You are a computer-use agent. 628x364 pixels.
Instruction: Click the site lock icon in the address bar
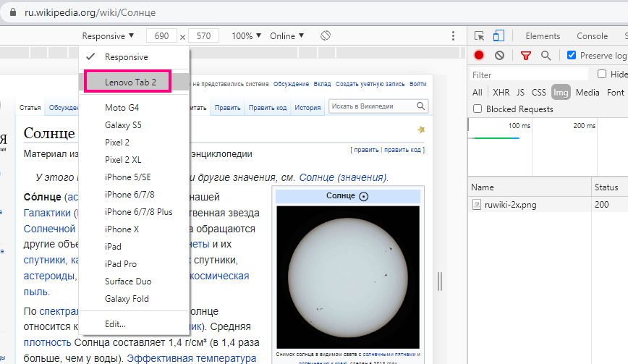[x=13, y=12]
